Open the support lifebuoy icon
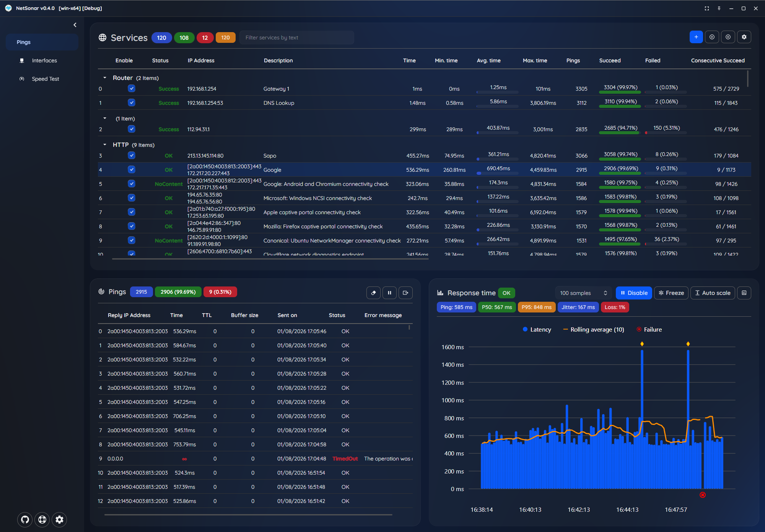 [x=42, y=519]
